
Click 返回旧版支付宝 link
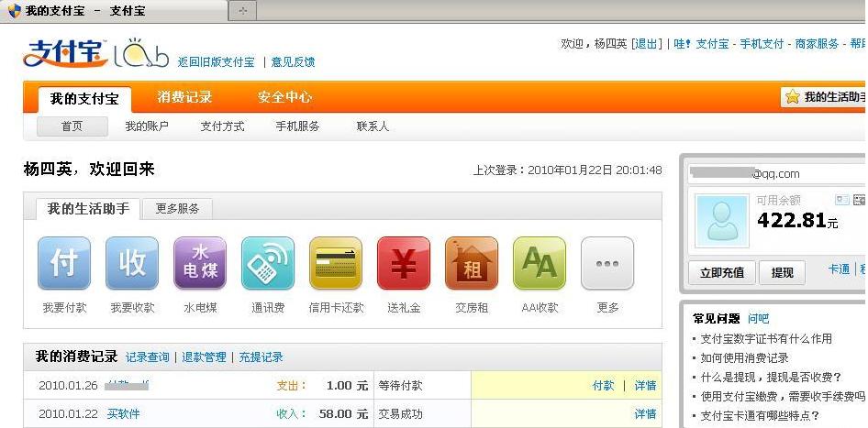tap(216, 62)
